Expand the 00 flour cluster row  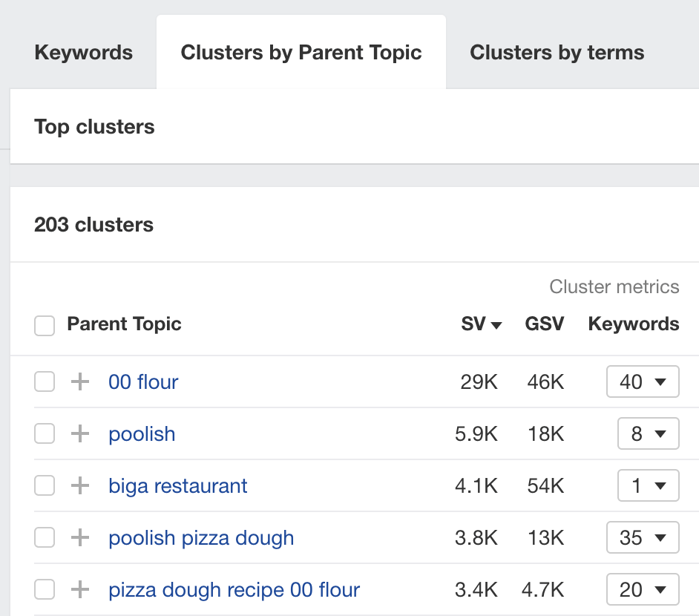click(79, 381)
